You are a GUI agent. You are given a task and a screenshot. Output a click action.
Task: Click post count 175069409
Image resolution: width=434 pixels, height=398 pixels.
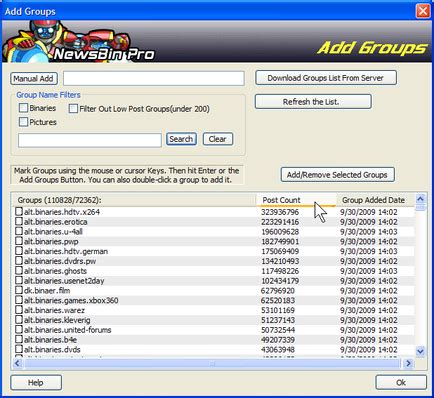[x=280, y=251]
